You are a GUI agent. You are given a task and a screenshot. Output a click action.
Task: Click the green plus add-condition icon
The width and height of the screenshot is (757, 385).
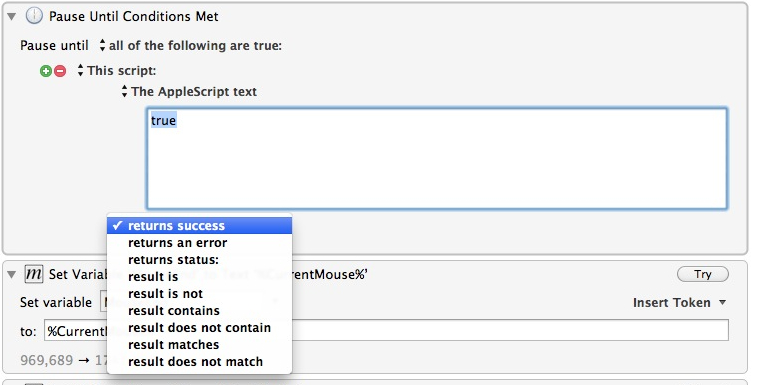tap(45, 71)
